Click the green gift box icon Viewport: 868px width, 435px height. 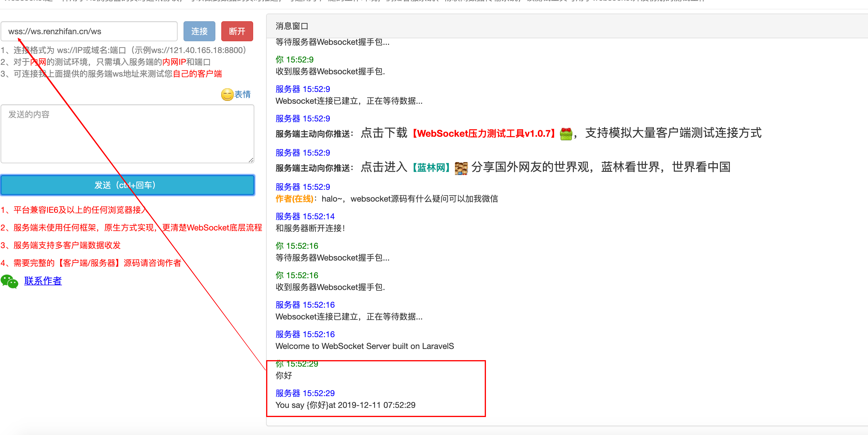pyautogui.click(x=566, y=134)
